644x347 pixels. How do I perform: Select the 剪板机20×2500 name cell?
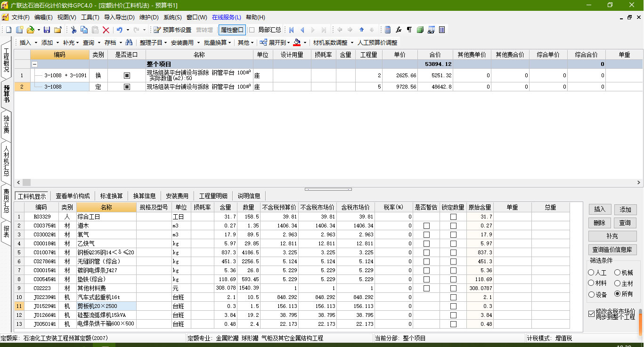[106, 306]
